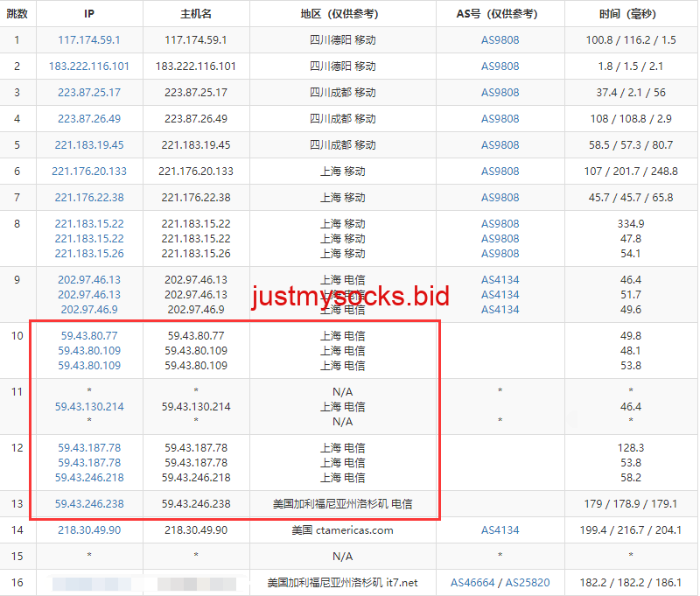Click the AS9808 link in hop 1 row
The image size is (700, 596).
click(x=500, y=40)
